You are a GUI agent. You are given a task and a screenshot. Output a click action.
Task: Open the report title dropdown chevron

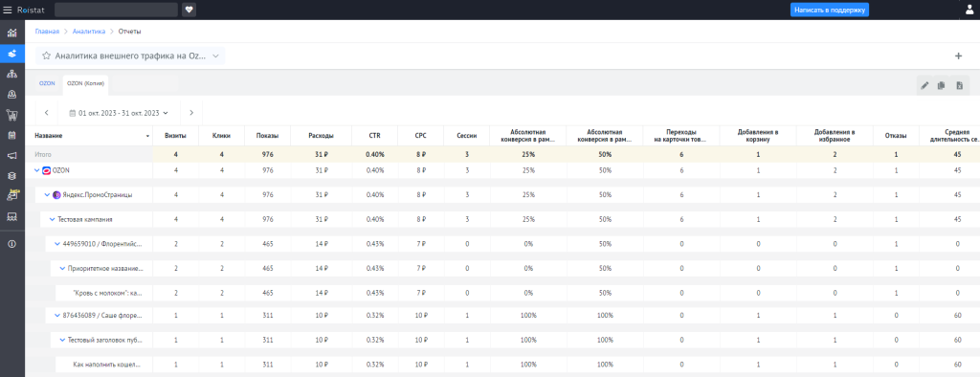coord(215,55)
